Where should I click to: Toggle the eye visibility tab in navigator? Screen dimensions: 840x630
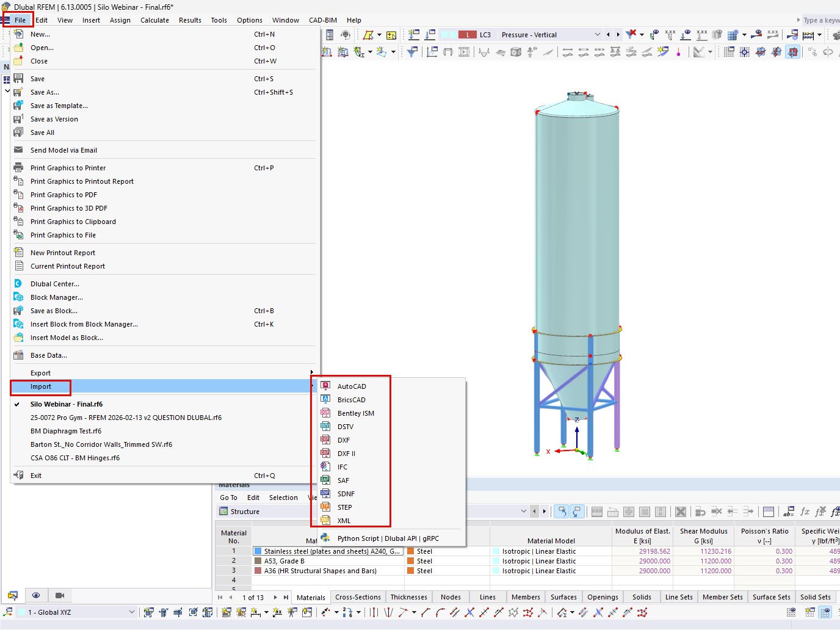point(36,595)
